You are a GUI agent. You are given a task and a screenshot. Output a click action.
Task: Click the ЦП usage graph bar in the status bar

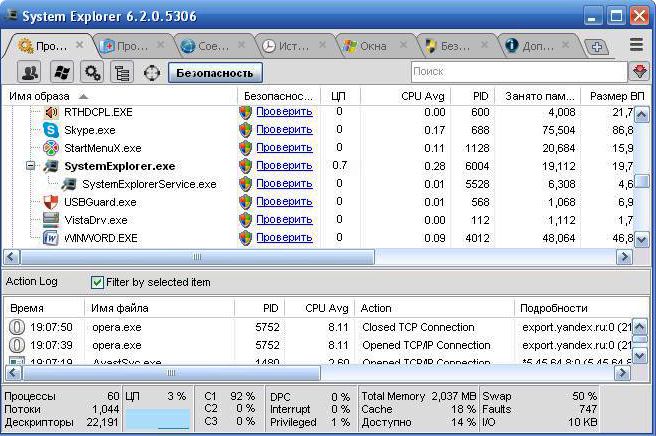(157, 419)
